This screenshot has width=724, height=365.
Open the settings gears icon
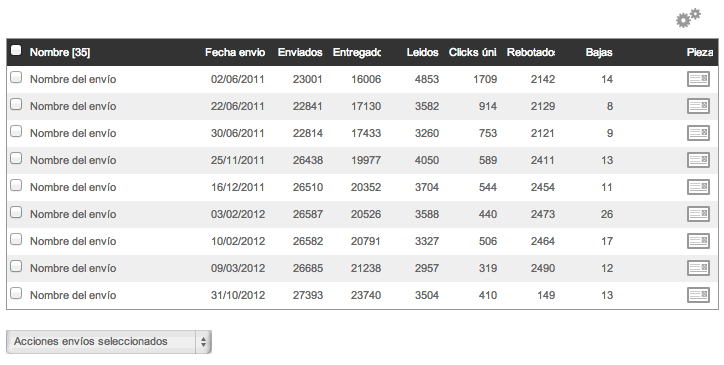pos(688,18)
